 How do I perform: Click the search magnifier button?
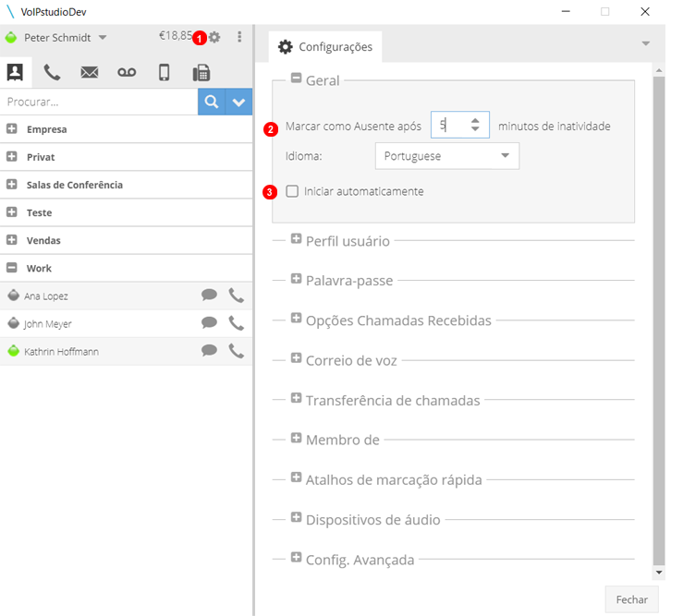coord(212,102)
